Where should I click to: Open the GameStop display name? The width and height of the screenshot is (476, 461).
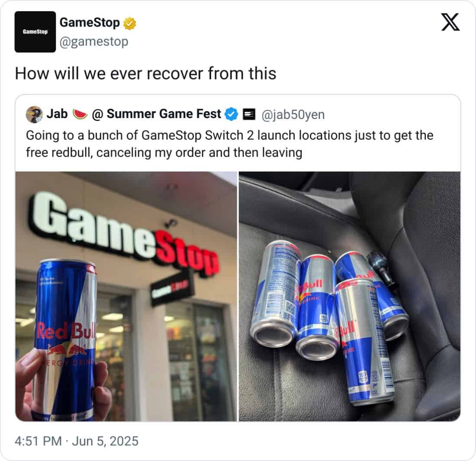coord(90,22)
